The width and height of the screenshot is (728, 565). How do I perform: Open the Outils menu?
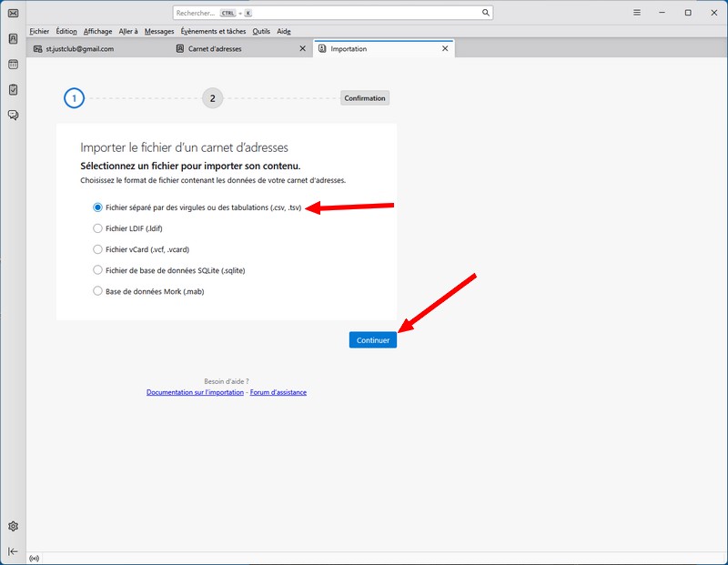pos(261,31)
